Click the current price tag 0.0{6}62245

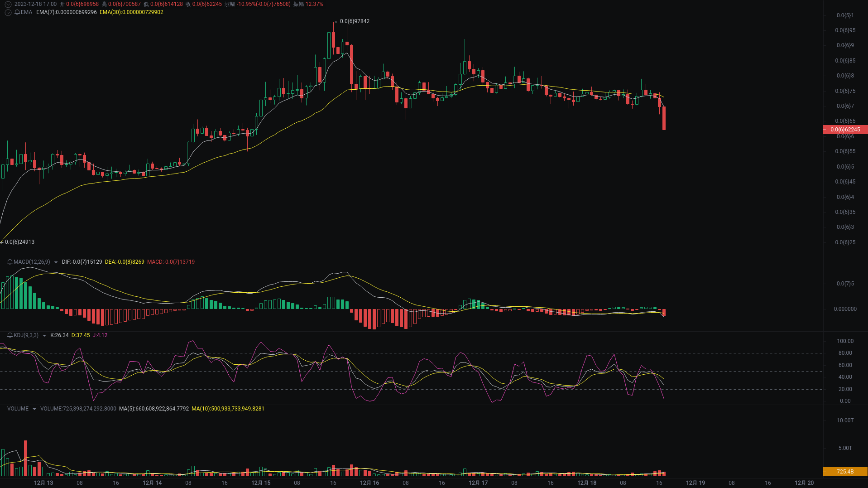(845, 130)
